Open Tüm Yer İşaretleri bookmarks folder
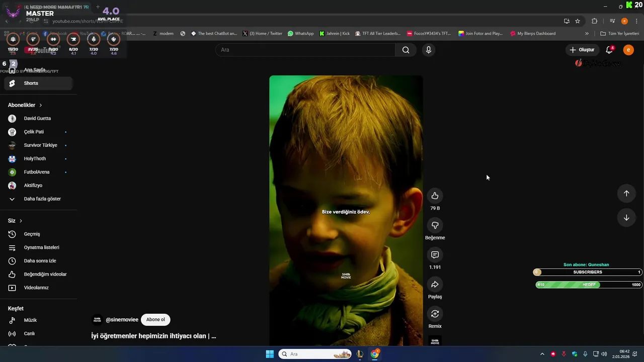Screen dimensions: 644x362 point(620,34)
